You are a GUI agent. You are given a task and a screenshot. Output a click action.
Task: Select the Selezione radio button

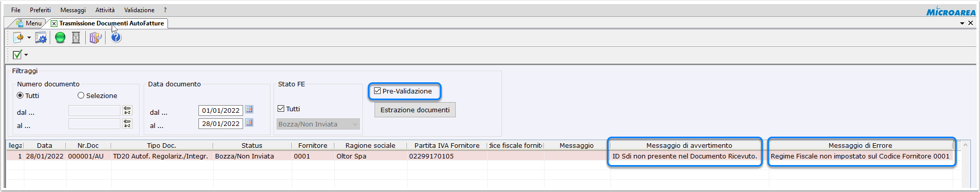tap(81, 95)
